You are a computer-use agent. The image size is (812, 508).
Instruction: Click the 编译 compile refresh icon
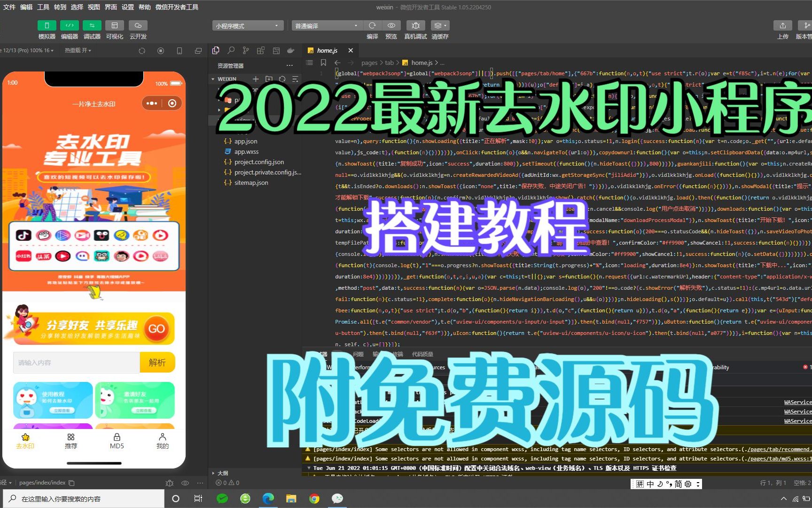372,25
